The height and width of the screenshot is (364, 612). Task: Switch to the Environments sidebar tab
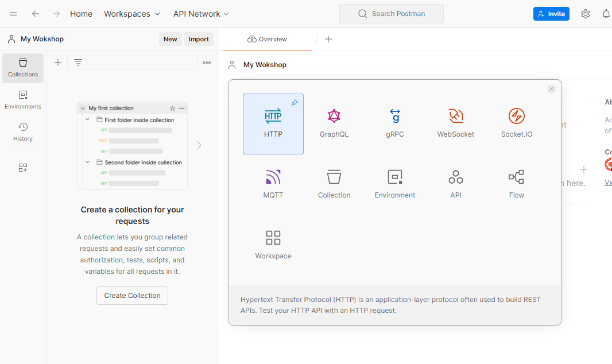click(23, 99)
